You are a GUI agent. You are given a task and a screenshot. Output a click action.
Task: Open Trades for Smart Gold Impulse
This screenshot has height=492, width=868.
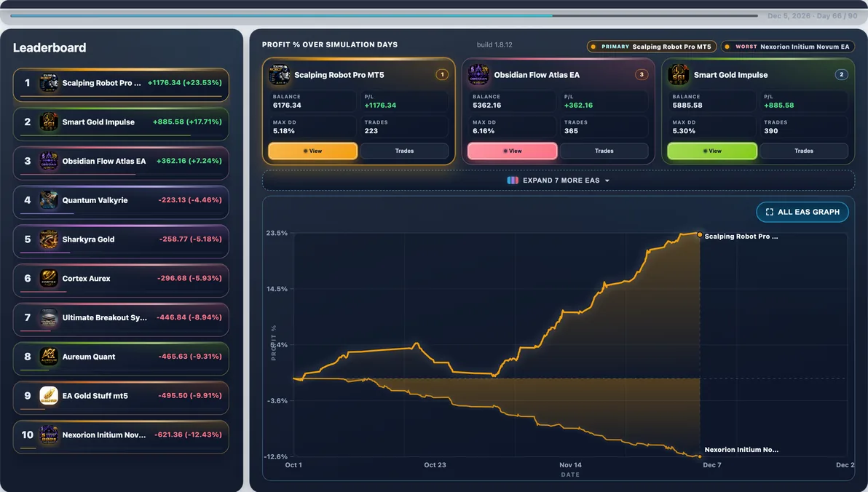tap(804, 151)
